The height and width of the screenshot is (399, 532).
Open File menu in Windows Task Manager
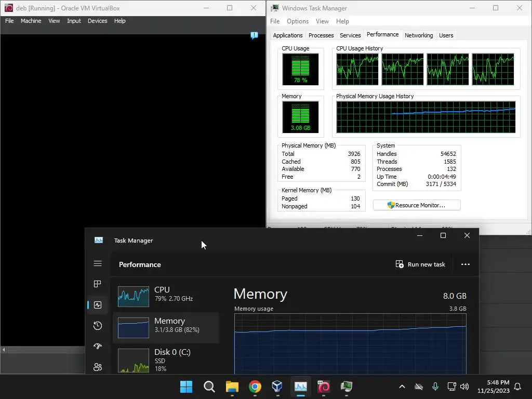point(275,21)
